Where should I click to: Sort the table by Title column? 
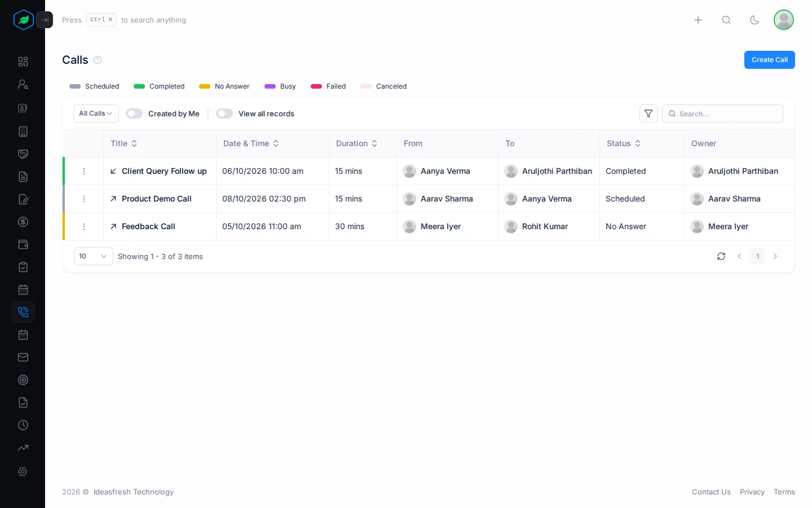[x=134, y=143]
